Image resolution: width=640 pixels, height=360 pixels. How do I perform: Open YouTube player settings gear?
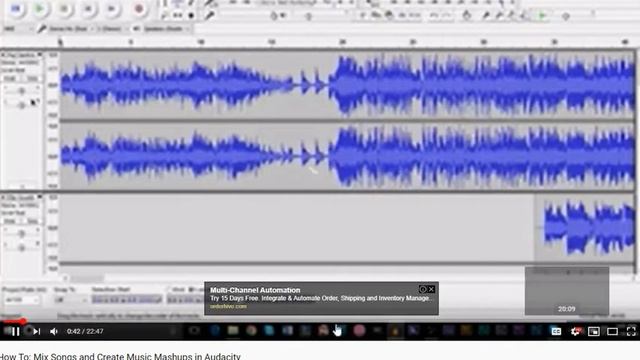point(575,331)
